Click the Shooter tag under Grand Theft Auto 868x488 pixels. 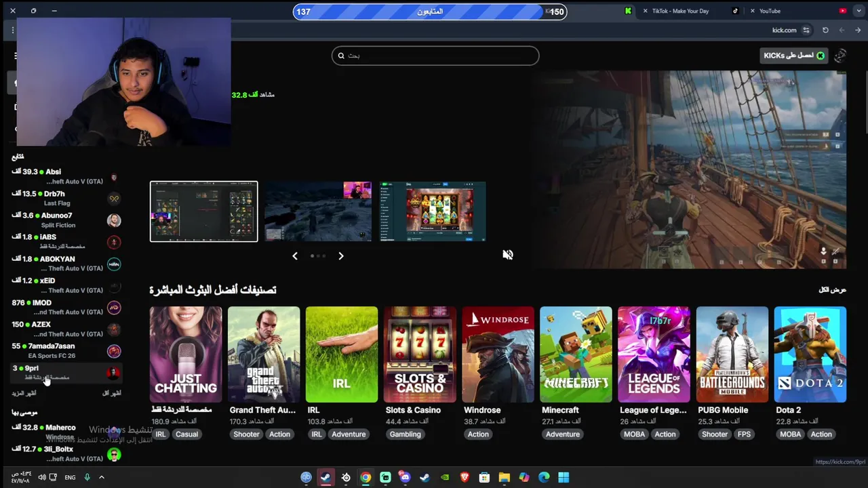tap(246, 434)
